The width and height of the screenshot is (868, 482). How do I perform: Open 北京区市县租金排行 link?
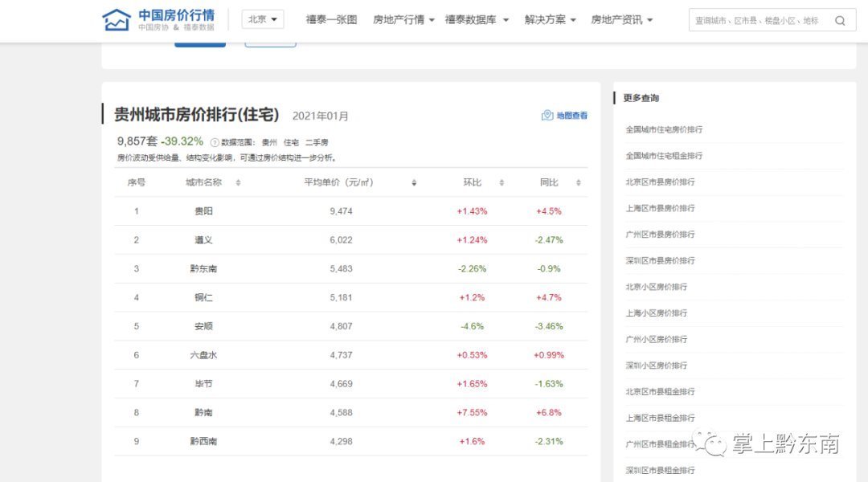pyautogui.click(x=660, y=392)
